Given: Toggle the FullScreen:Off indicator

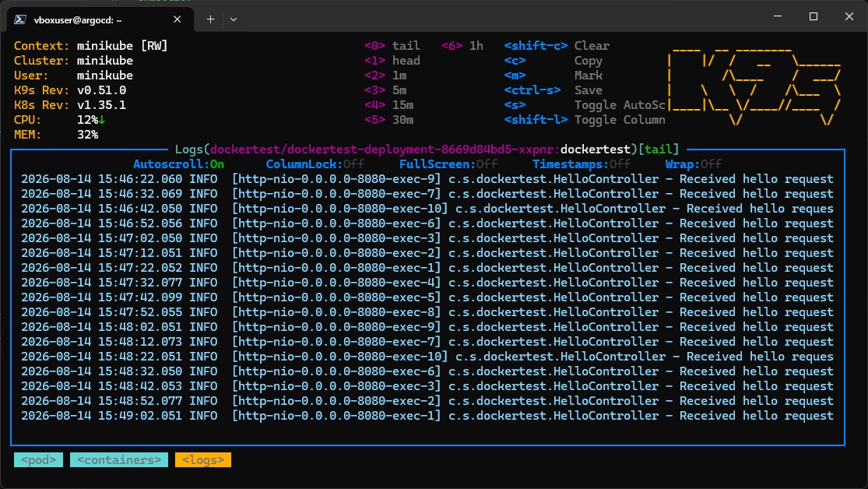Looking at the screenshot, I should (x=448, y=164).
